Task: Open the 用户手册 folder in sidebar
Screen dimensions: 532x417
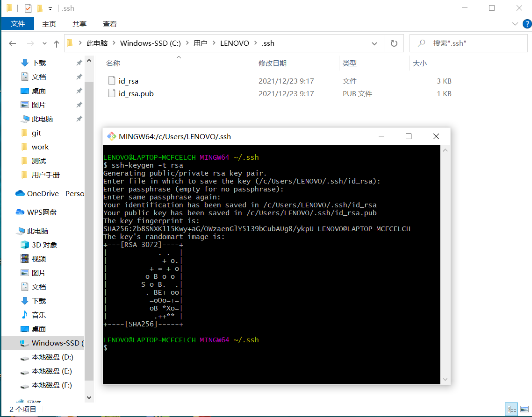Action: point(46,175)
